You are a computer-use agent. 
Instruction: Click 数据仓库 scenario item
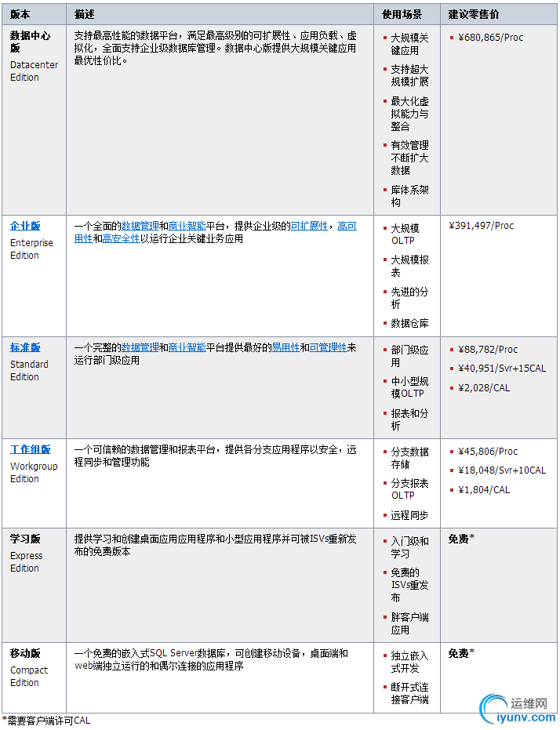coord(409,324)
